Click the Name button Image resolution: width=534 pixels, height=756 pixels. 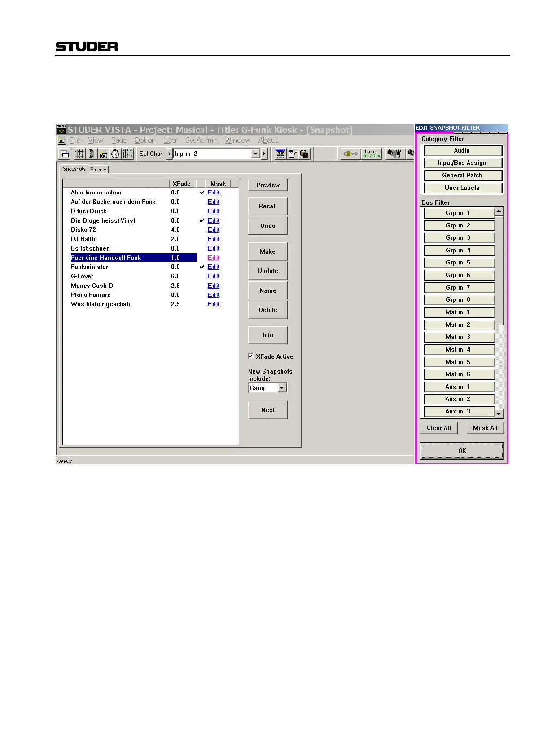click(x=268, y=290)
